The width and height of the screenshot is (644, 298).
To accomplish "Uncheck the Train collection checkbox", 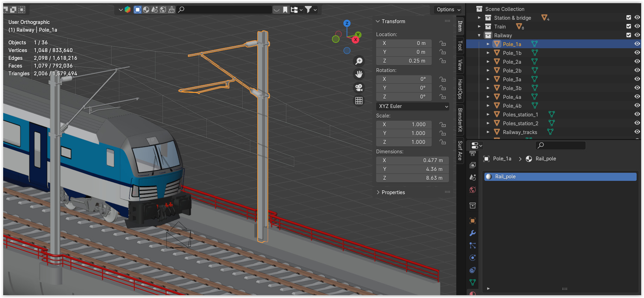I will (629, 26).
